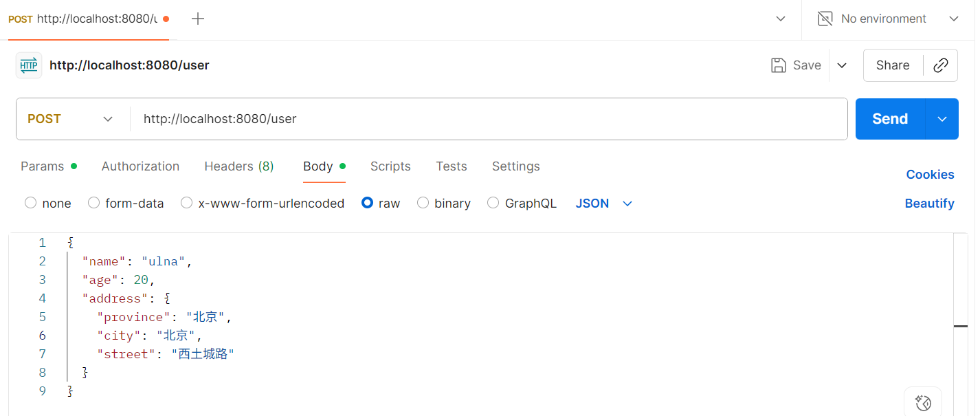Click the no environment icon
The width and height of the screenshot is (980, 416).
825,19
